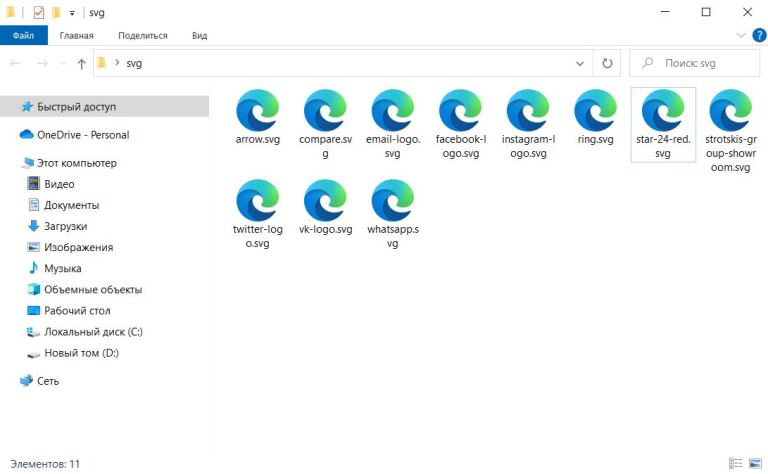The image size is (768, 474).
Task: Select the instagram-logo.svg file icon
Action: (528, 110)
